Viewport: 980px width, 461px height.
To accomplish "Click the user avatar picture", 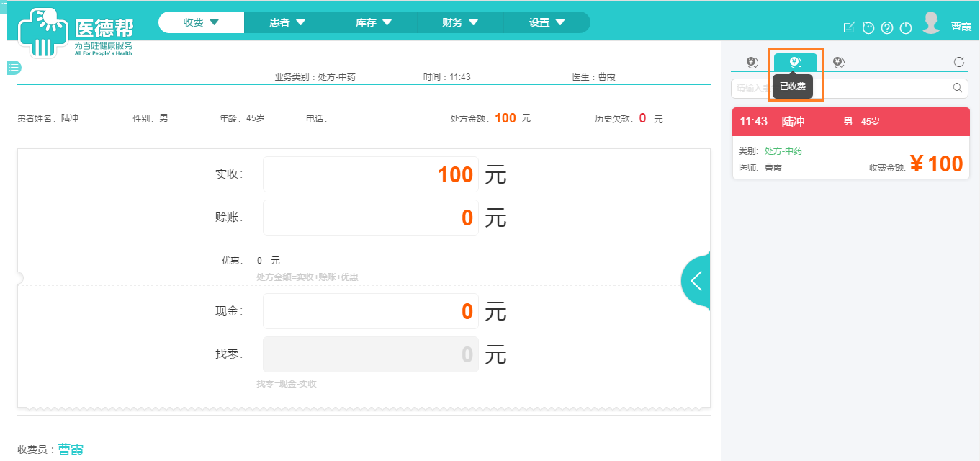I will coord(931,23).
